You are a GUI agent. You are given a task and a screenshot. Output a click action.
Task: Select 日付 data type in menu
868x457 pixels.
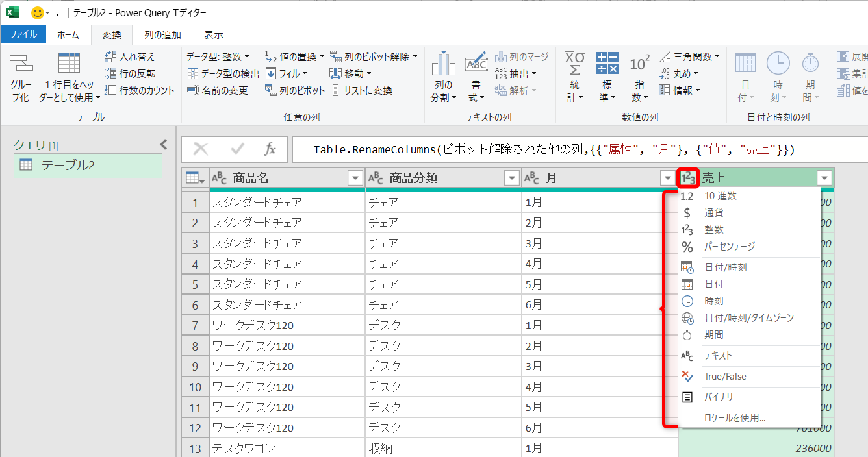coord(749,284)
